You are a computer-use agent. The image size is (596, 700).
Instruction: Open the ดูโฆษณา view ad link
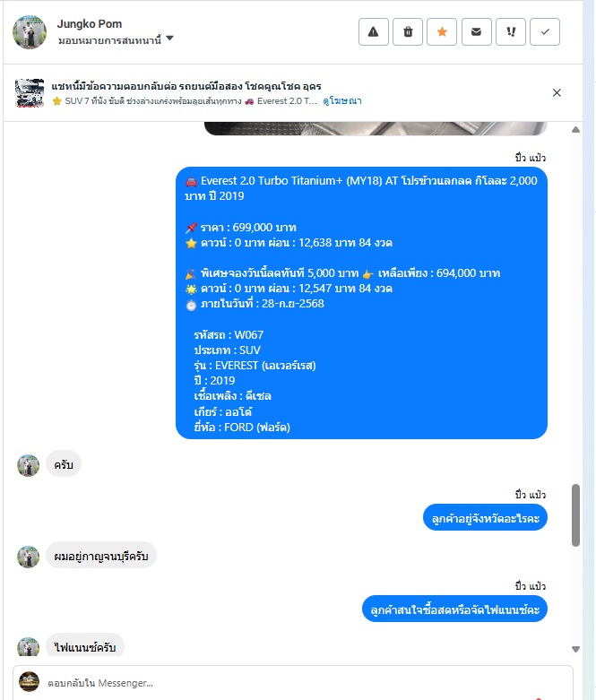tap(342, 101)
